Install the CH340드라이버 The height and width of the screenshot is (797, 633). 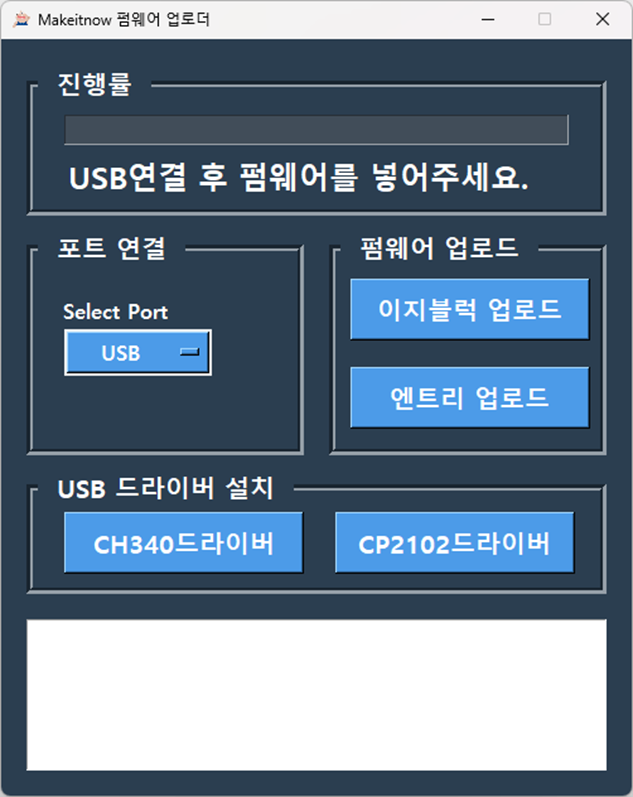pos(184,543)
